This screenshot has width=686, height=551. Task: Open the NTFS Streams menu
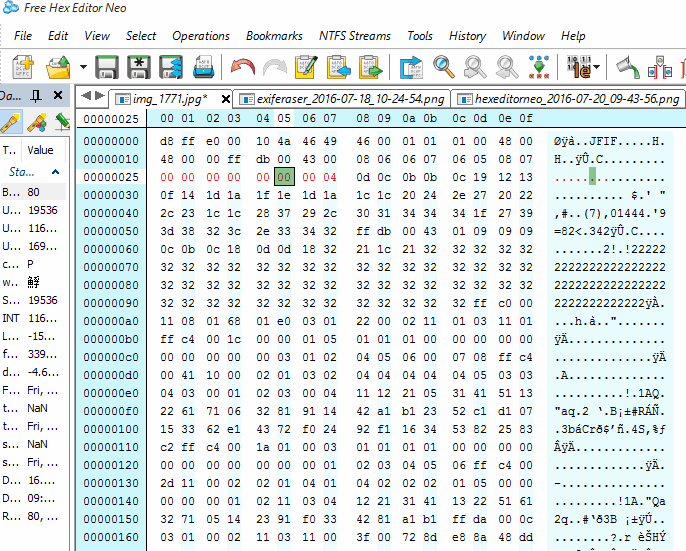355,36
